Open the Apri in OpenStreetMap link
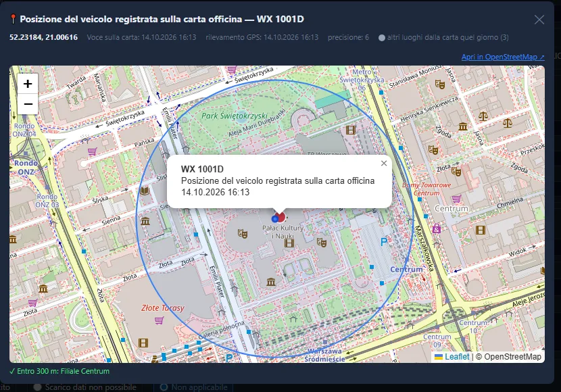This screenshot has width=561, height=392. click(x=503, y=57)
